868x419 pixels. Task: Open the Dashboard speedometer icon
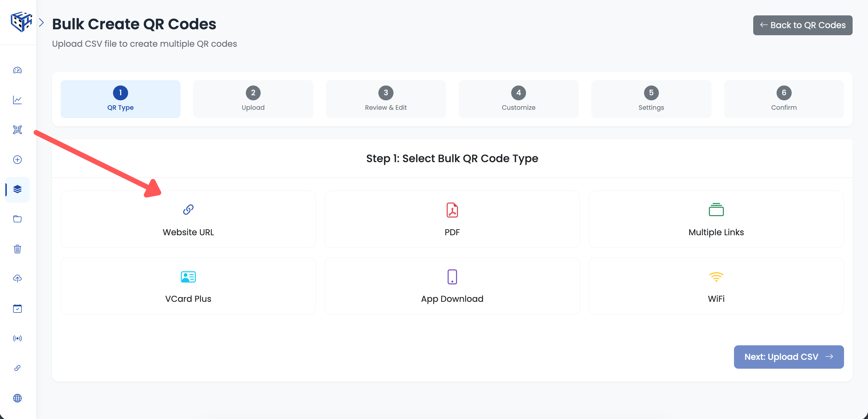17,70
